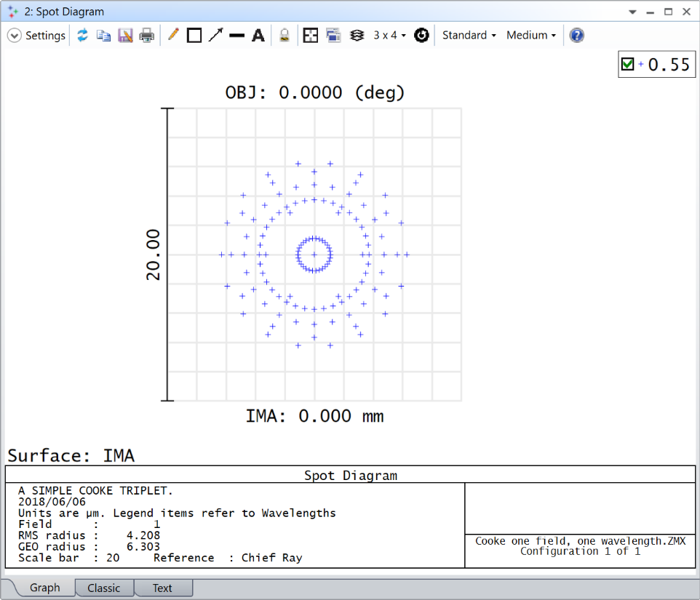This screenshot has width=700, height=600.
Task: Click the configuration layers icon
Action: point(357,35)
